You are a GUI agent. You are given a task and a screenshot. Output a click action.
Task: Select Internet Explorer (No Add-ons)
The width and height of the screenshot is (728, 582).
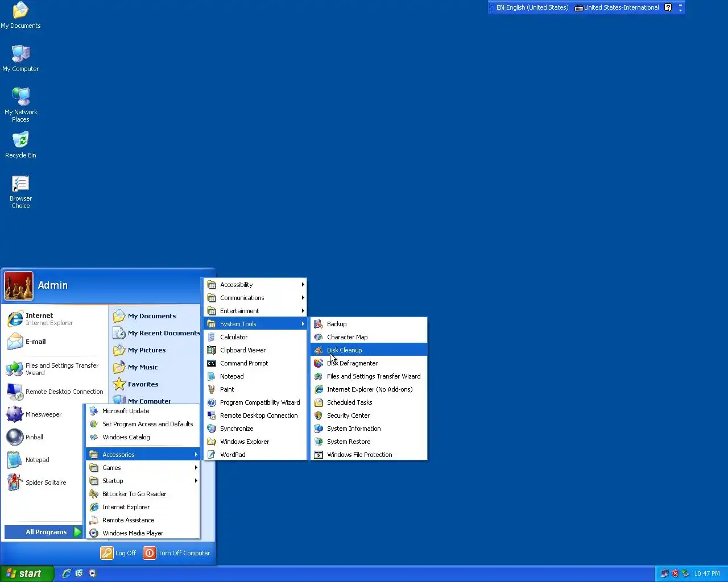[x=369, y=389]
